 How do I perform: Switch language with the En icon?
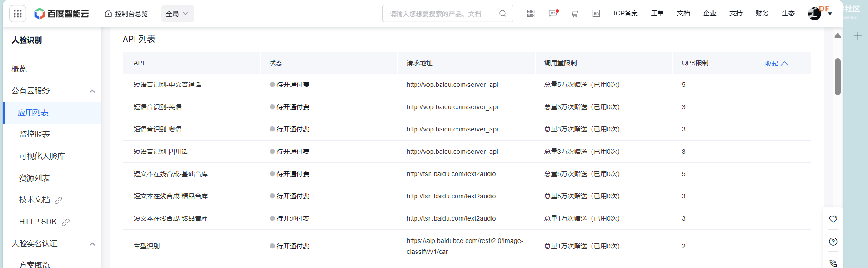tap(596, 14)
